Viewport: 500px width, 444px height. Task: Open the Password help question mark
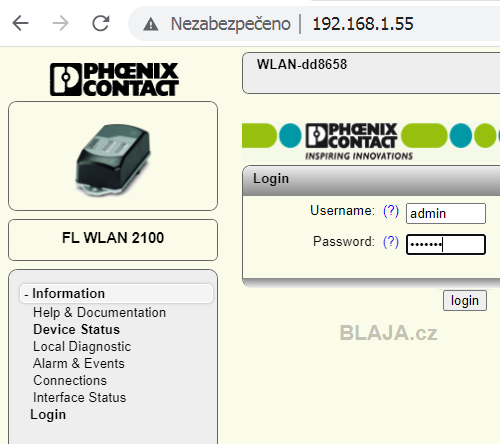pos(391,242)
